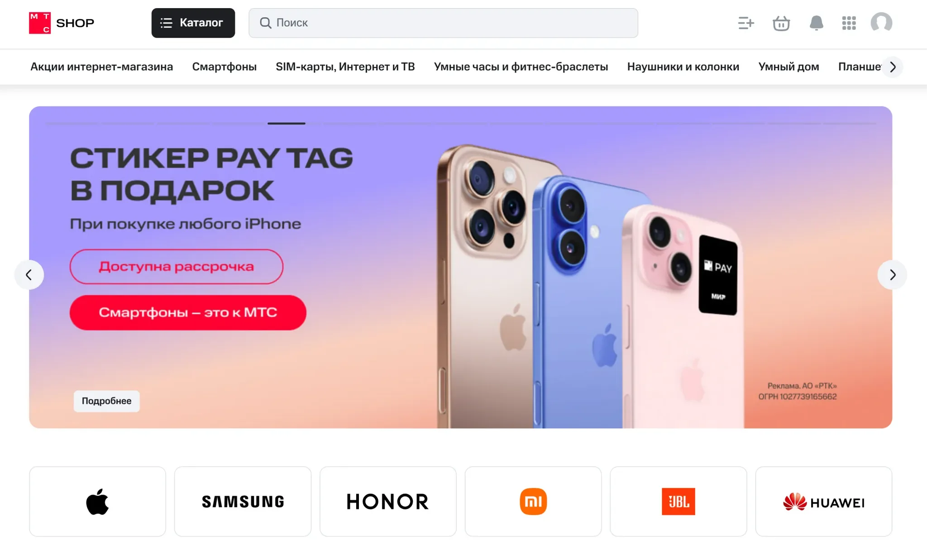Show next banner slide arrow
The height and width of the screenshot is (560, 927).
(x=892, y=275)
